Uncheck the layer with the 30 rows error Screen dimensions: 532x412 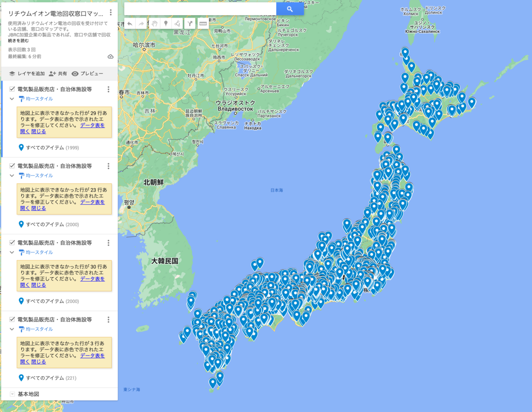pos(12,243)
